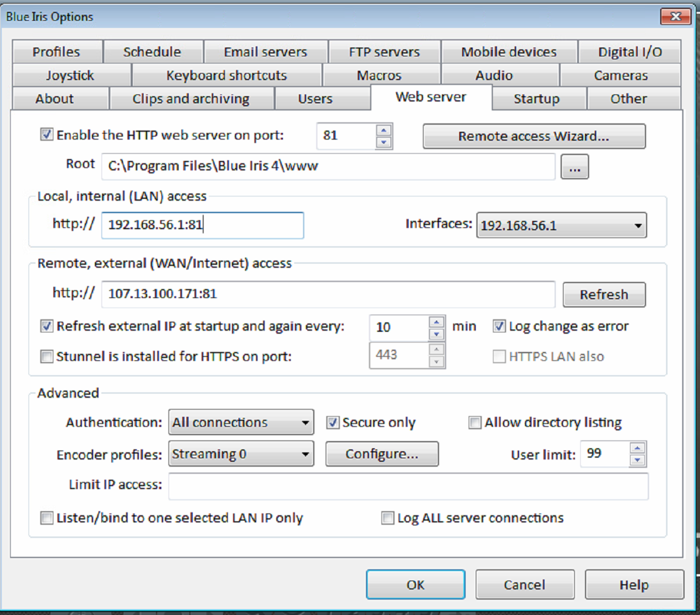
Task: Enable Stunnel is installed for HTTPS
Action: (46, 357)
